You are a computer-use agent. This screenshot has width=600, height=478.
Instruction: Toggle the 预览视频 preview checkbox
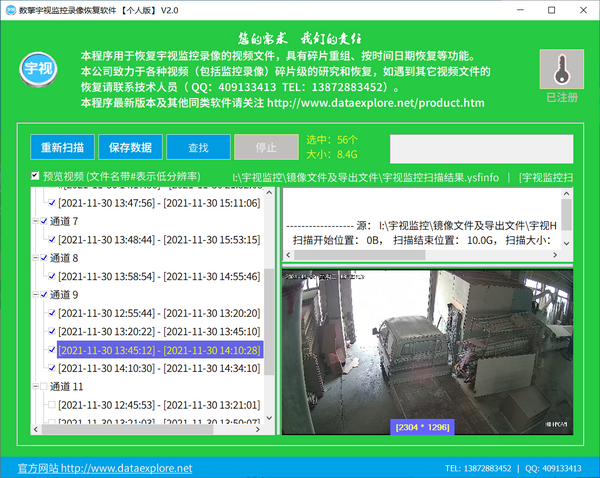point(35,176)
